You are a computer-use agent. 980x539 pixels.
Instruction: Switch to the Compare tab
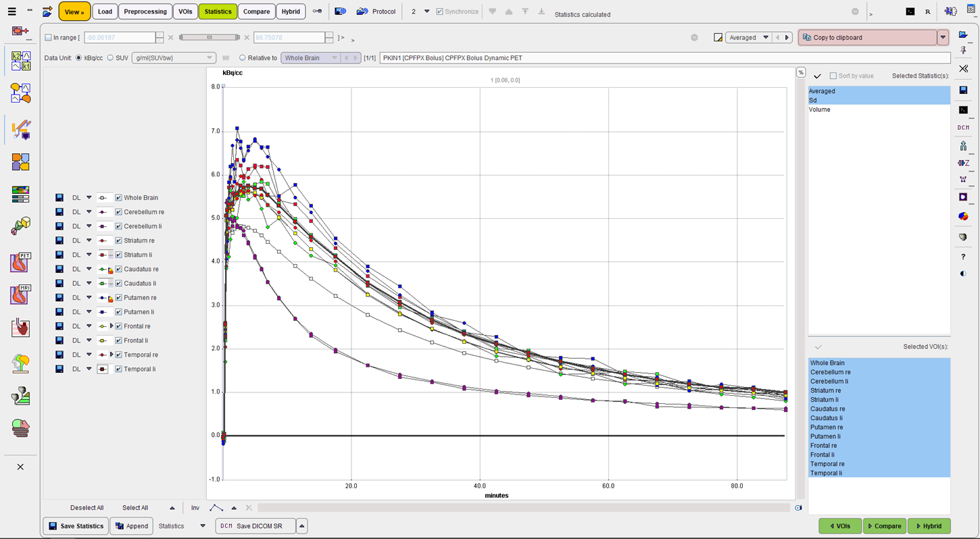[x=256, y=11]
